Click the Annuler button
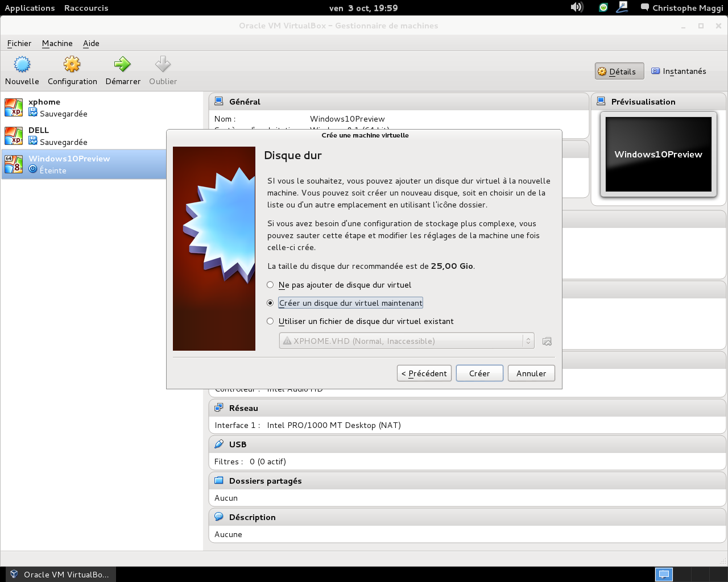 [531, 373]
